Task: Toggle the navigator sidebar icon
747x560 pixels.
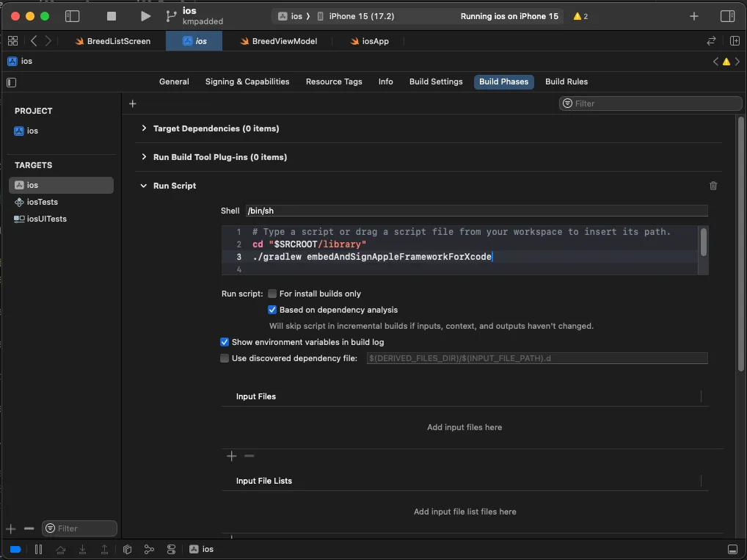Action: pos(72,16)
